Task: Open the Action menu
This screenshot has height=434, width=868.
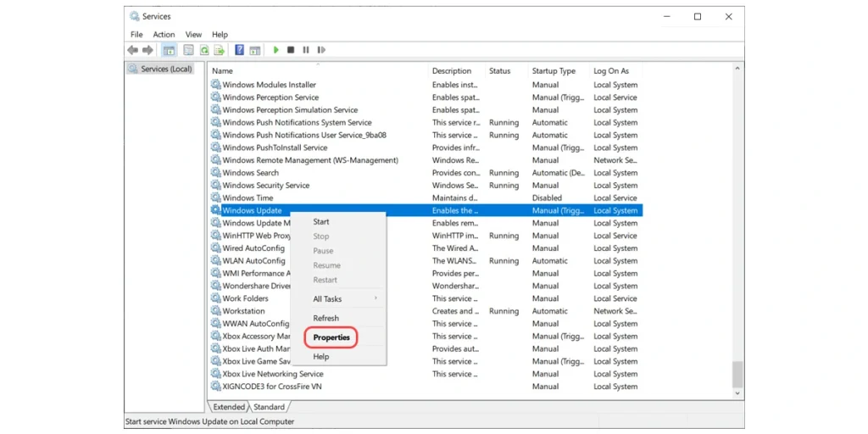Action: click(164, 34)
